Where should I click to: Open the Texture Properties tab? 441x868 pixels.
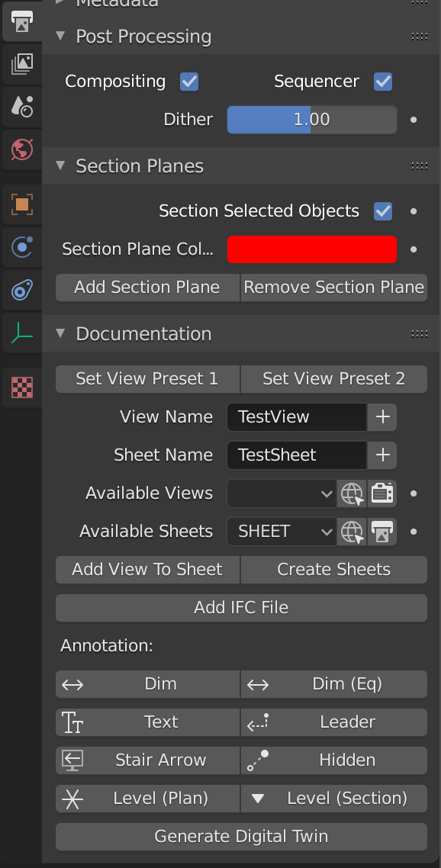point(21,387)
